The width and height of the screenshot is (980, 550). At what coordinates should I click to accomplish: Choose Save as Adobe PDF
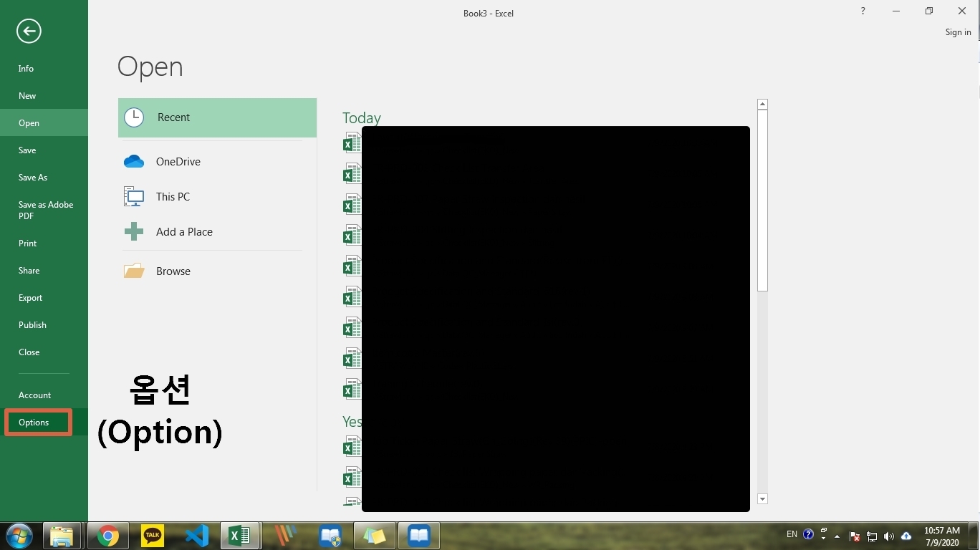[x=44, y=211]
